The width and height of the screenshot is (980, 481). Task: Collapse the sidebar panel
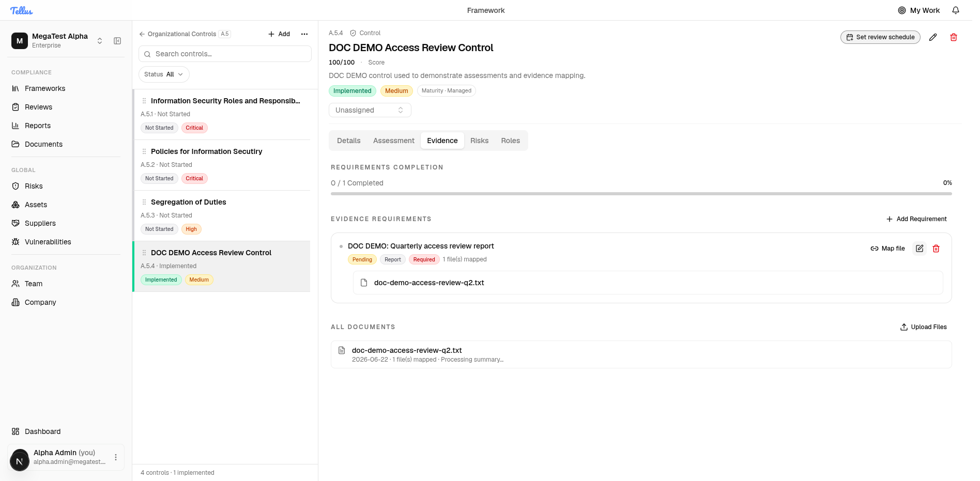point(117,41)
